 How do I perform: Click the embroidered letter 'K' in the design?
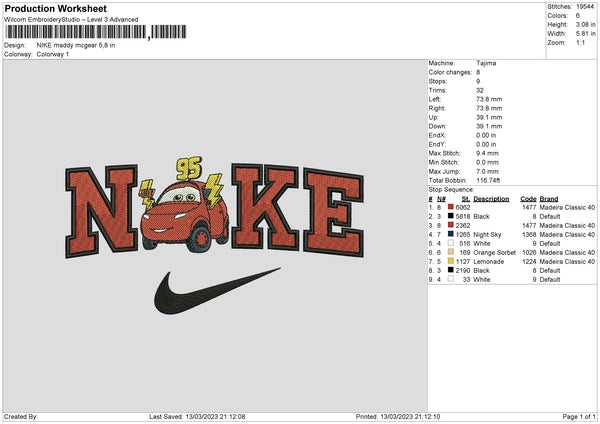[266, 207]
